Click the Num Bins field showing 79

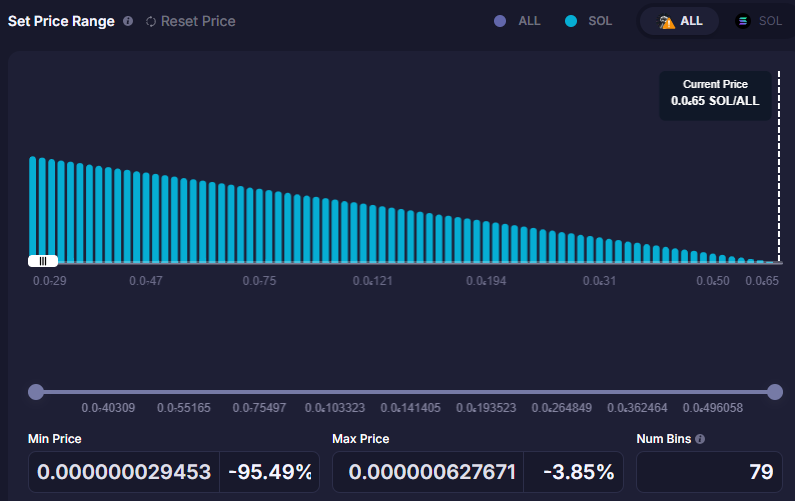click(709, 472)
